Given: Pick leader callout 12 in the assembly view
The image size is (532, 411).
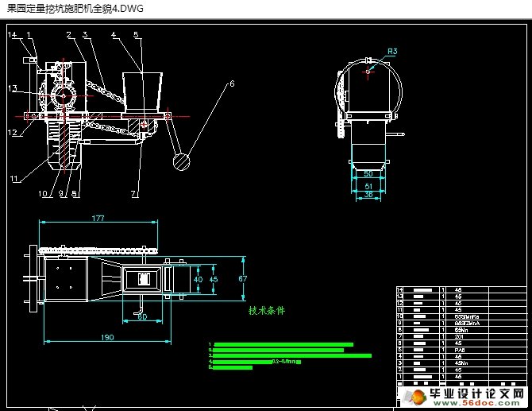Looking at the screenshot, I should [13, 133].
